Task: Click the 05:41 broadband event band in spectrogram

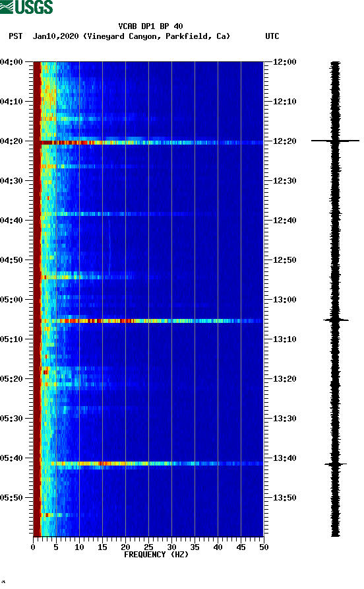Action: pos(148,464)
